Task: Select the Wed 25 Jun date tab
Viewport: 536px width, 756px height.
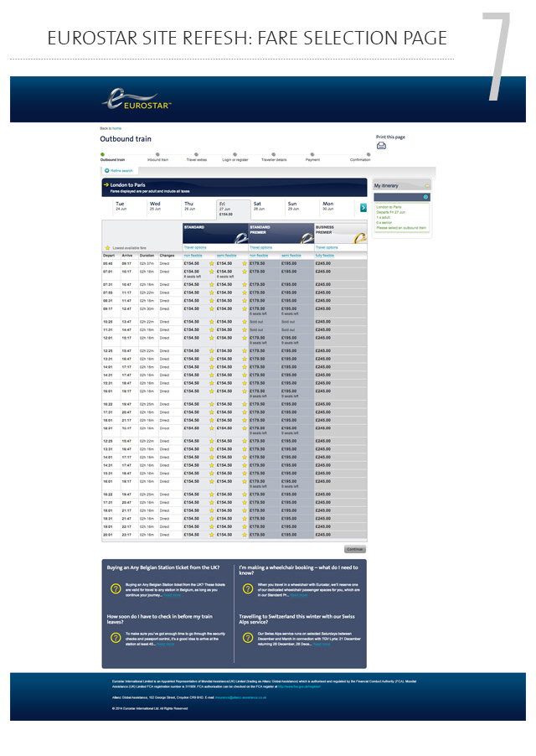Action: (x=155, y=206)
